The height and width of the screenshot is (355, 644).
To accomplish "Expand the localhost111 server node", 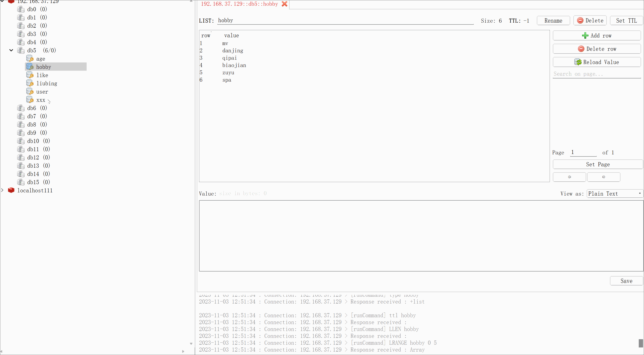I will pos(4,190).
